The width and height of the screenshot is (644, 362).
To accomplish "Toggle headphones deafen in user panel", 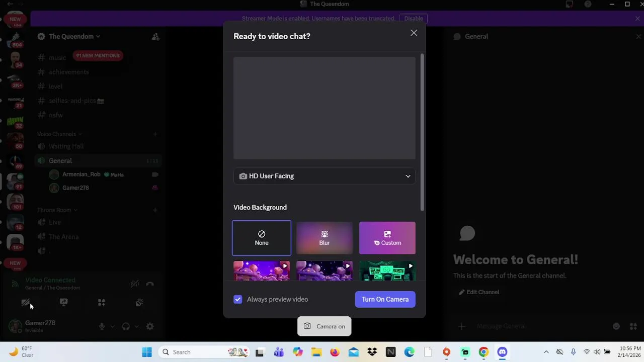I will pyautogui.click(x=126, y=326).
